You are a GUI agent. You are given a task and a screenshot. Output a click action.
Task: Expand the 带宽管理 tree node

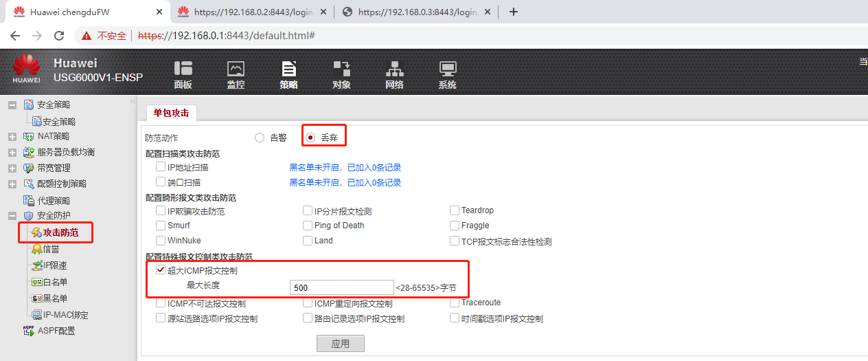12,168
